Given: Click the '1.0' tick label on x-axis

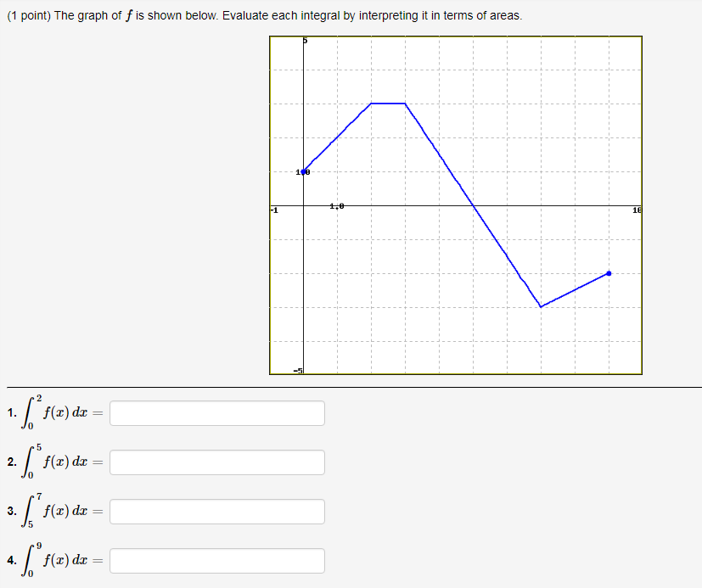Looking at the screenshot, I should pos(337,206).
